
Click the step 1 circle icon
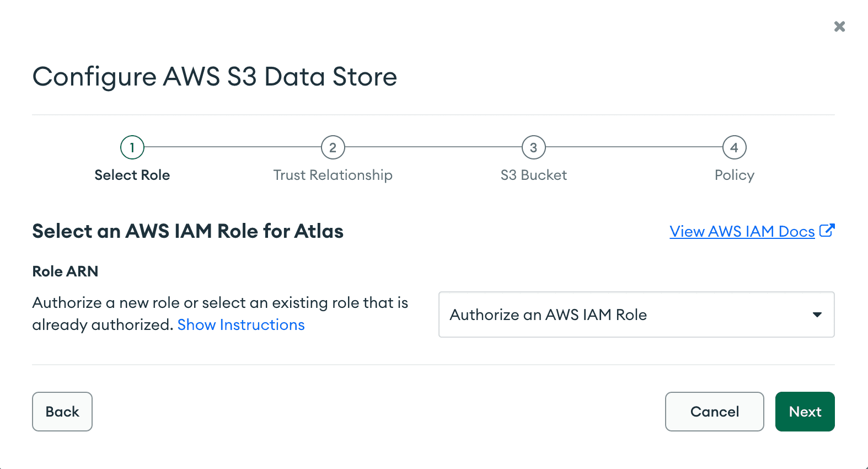pyautogui.click(x=132, y=147)
